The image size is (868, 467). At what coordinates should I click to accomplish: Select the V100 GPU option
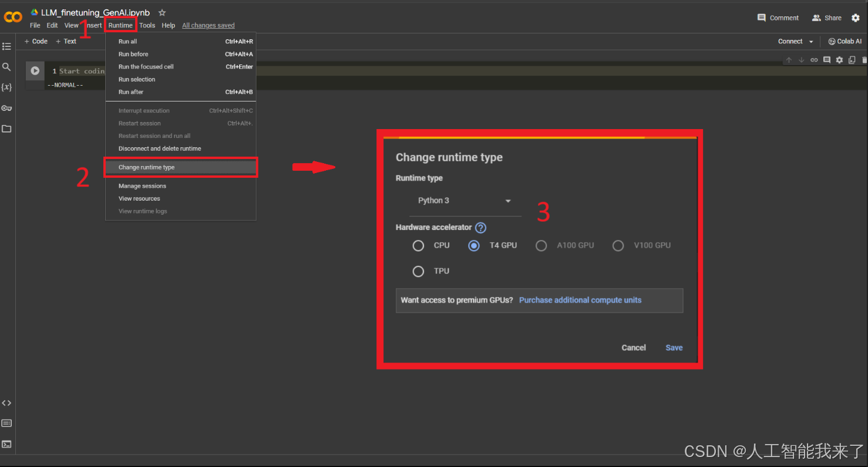coord(618,246)
